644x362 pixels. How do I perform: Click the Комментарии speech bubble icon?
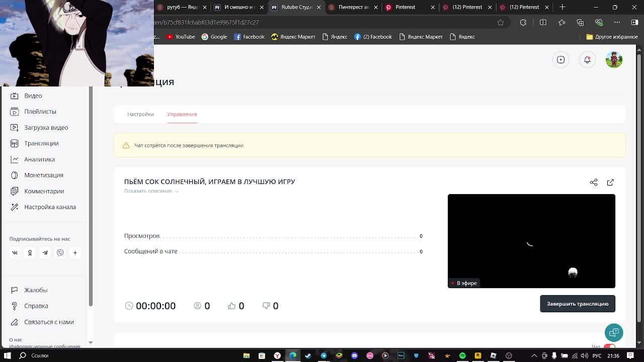coord(15,191)
